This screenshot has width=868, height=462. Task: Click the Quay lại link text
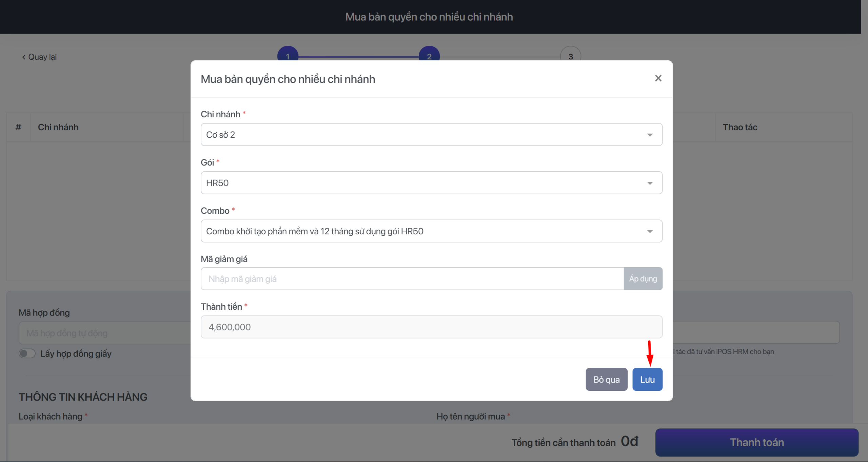42,57
